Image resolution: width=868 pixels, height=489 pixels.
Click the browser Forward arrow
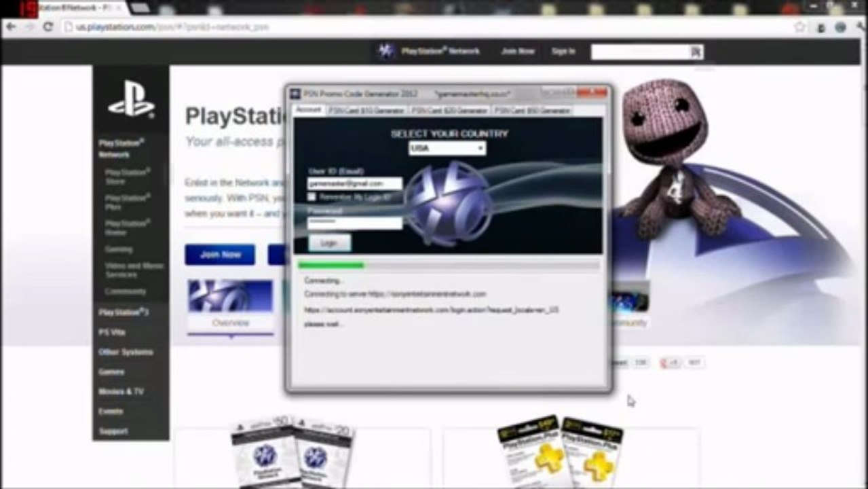[29, 27]
